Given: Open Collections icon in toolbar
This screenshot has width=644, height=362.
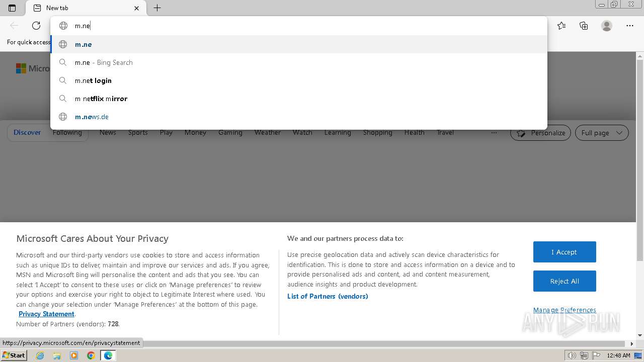Looking at the screenshot, I should 584,26.
